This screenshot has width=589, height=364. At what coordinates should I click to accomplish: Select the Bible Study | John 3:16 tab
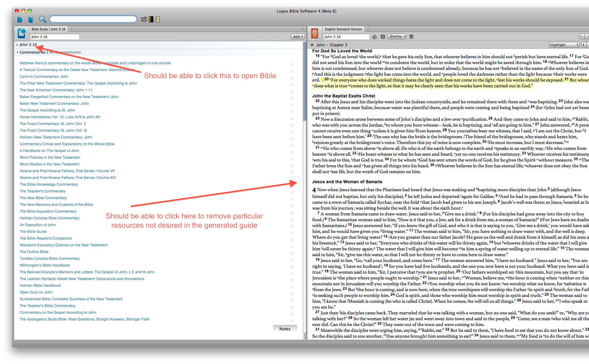point(48,29)
